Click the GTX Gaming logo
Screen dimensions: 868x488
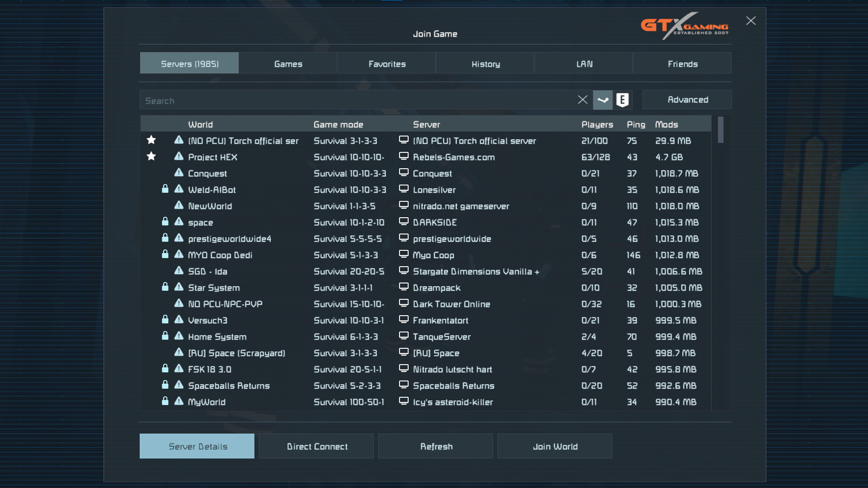coord(684,26)
